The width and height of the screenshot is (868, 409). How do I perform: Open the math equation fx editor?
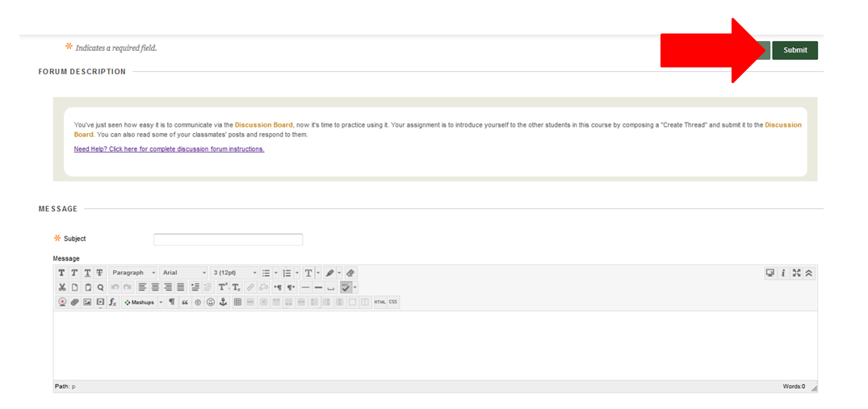(x=113, y=302)
